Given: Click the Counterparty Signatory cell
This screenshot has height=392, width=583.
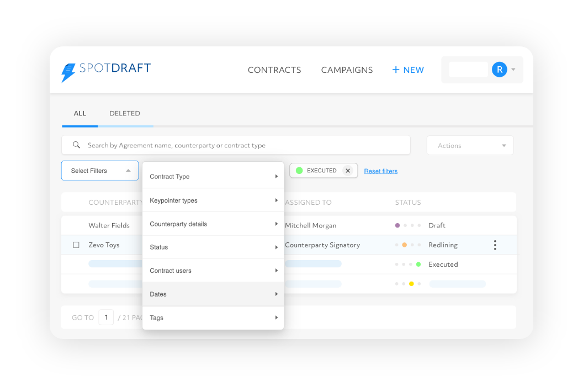Looking at the screenshot, I should [x=323, y=245].
